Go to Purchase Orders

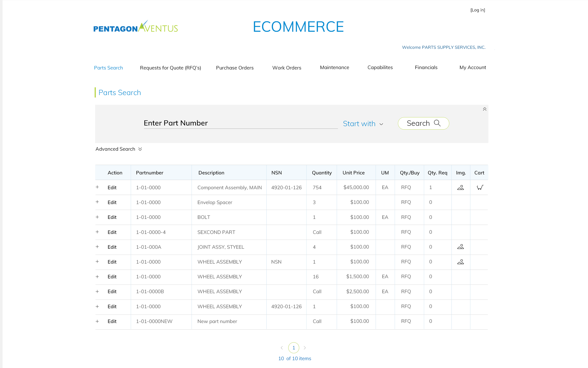tap(235, 68)
